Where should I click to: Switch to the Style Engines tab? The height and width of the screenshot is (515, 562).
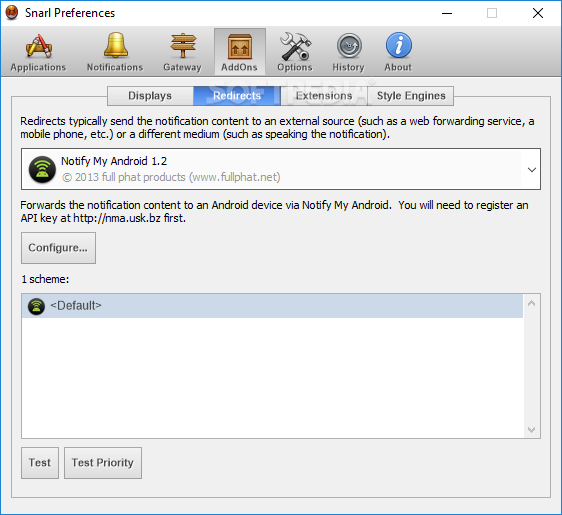click(411, 96)
